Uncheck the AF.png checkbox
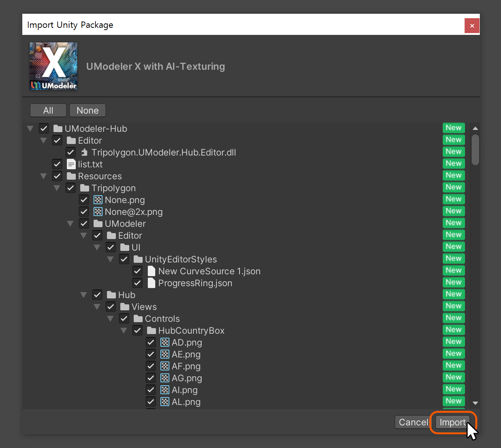501x448 pixels. 151,366
